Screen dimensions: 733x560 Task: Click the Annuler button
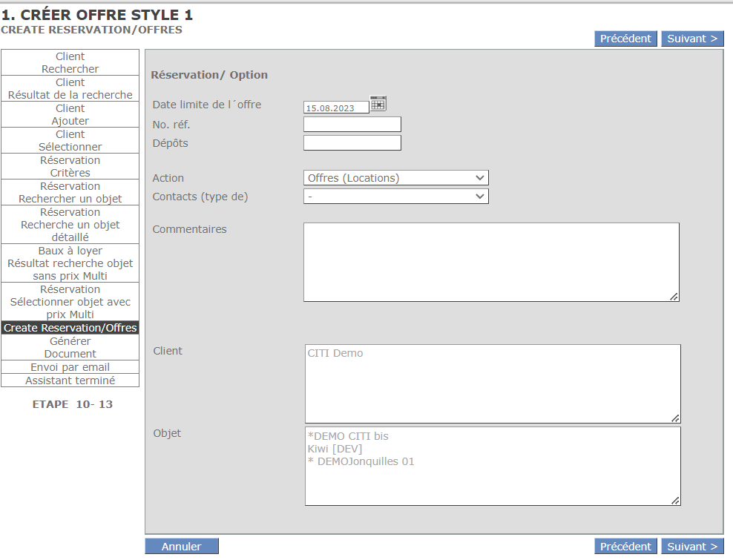182,547
